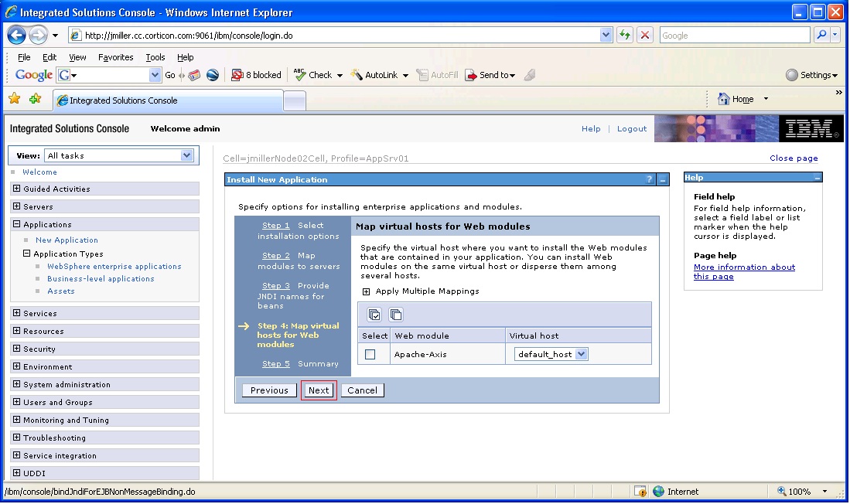
Task: Click the Help link in banner
Action: point(591,129)
